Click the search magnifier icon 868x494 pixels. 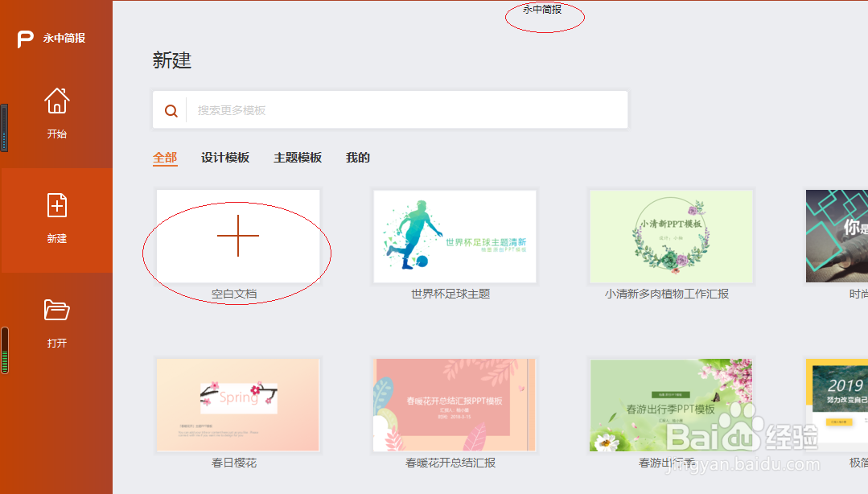171,111
